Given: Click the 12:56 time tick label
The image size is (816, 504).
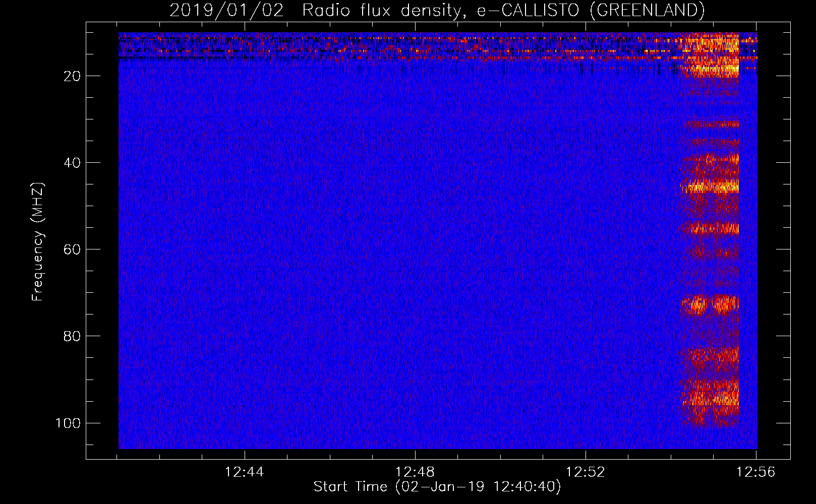Looking at the screenshot, I should [756, 472].
